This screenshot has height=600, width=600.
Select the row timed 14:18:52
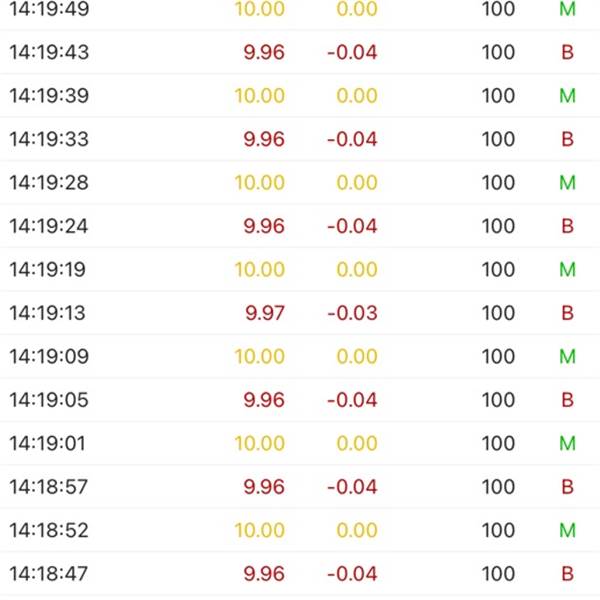click(300, 530)
